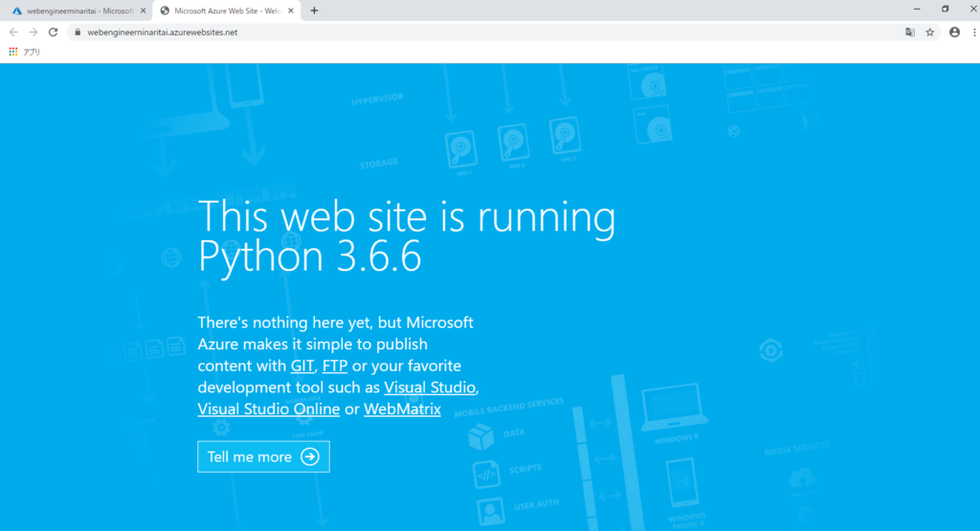The height and width of the screenshot is (531, 980).
Task: Open the GIT link
Action: tap(302, 366)
